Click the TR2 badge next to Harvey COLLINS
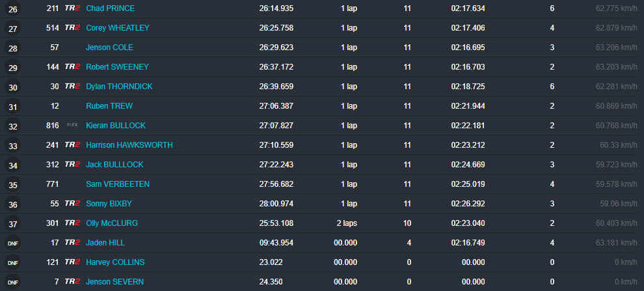Image resolution: width=644 pixels, height=291 pixels. click(x=72, y=262)
